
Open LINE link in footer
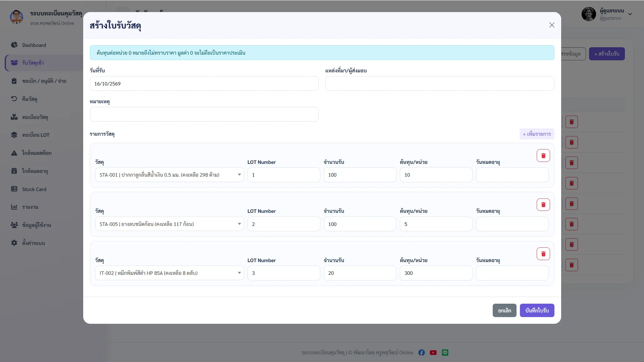pos(445,353)
